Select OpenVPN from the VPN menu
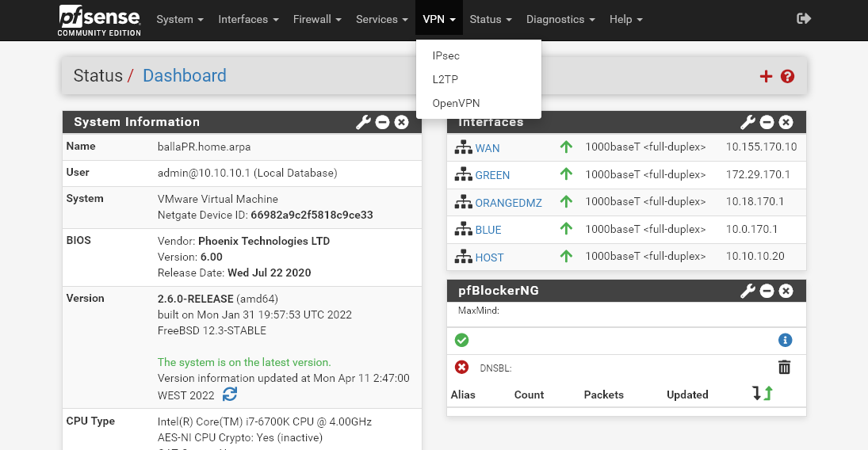This screenshot has height=450, width=868. [478, 104]
